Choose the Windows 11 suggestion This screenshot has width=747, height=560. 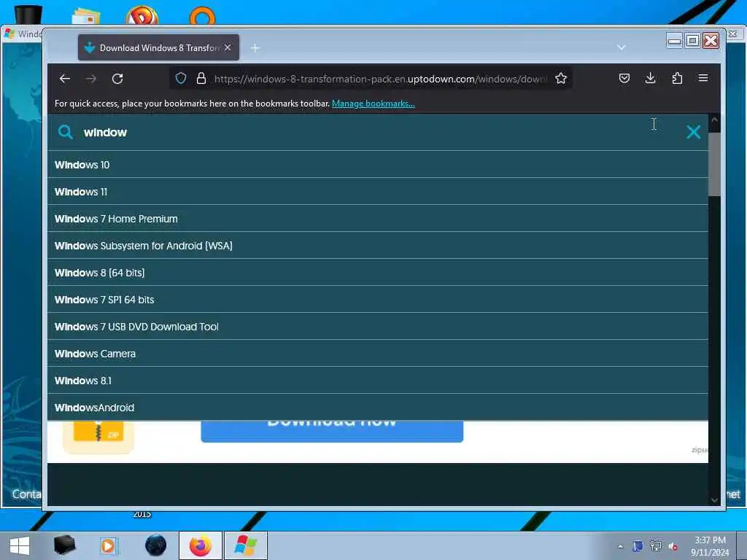click(378, 192)
